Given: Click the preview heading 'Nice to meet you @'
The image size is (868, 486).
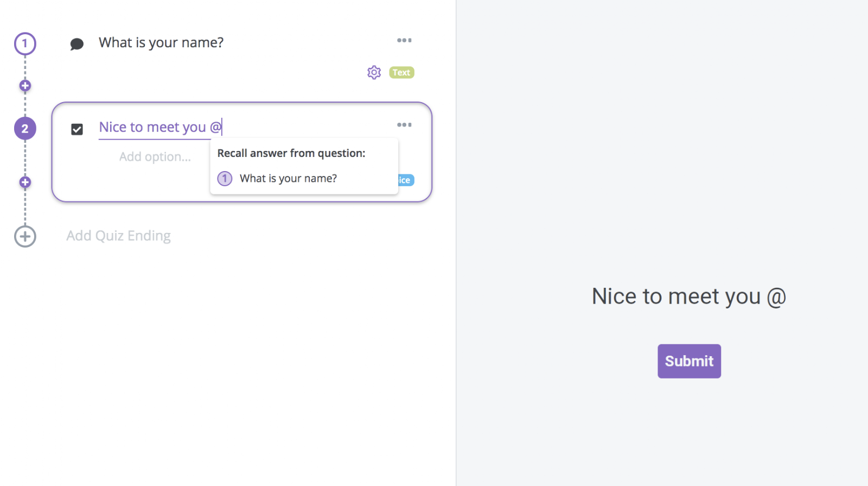Looking at the screenshot, I should pyautogui.click(x=689, y=297).
